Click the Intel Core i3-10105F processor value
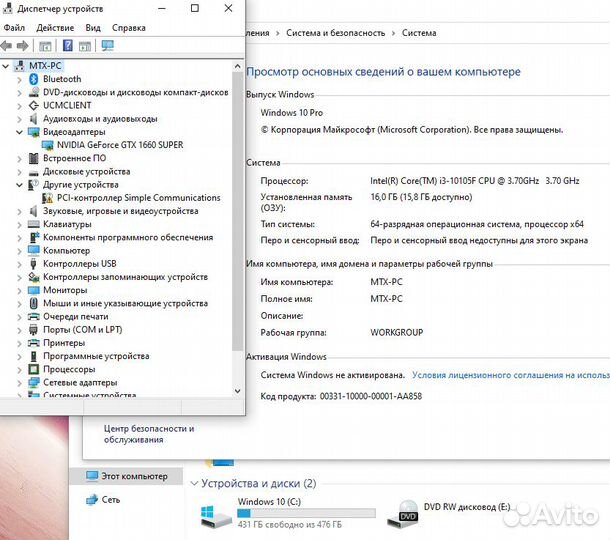 [x=475, y=181]
